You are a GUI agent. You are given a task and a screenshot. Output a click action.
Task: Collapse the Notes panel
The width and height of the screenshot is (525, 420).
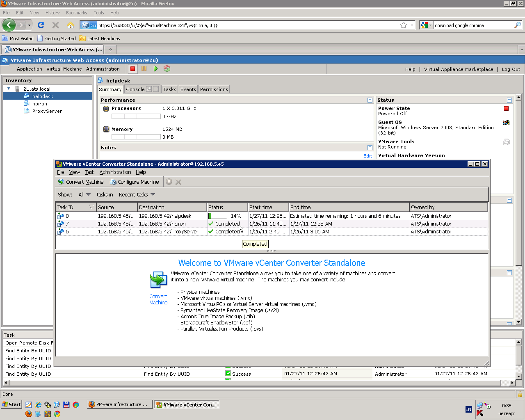click(x=370, y=148)
